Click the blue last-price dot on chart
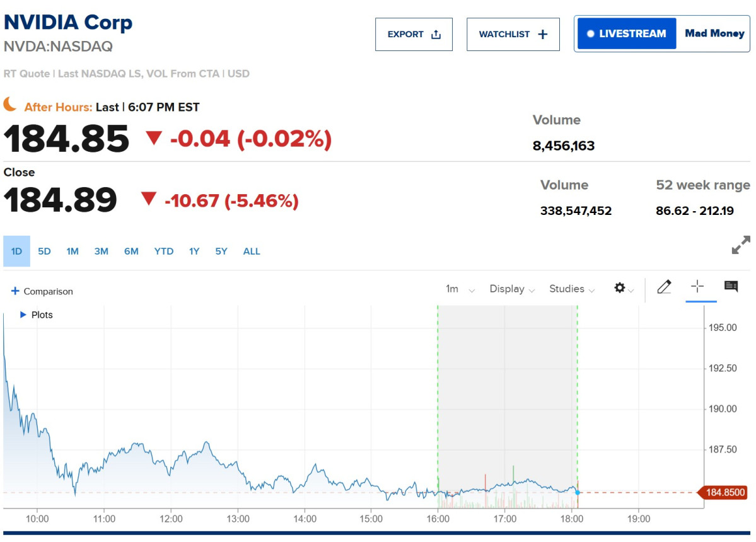This screenshot has width=756, height=542. pos(577,492)
